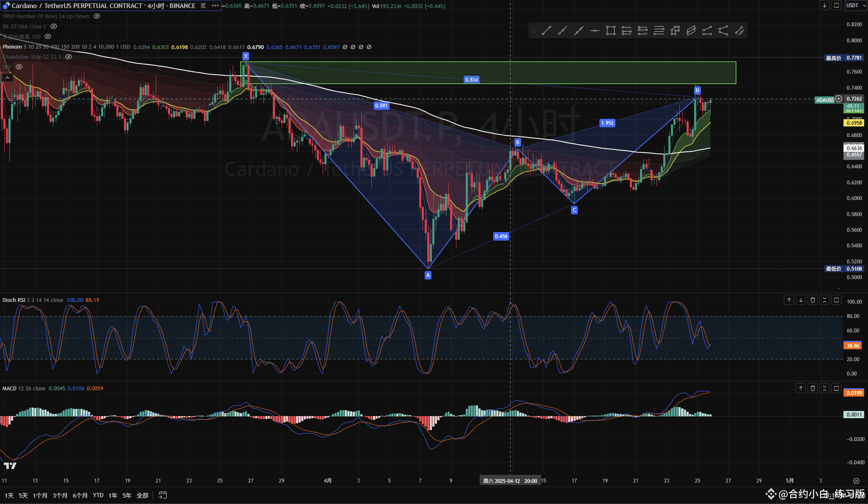Show the BB 20 SMA indicator

pos(54,26)
